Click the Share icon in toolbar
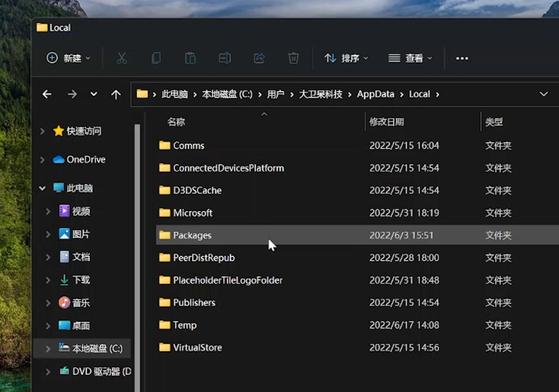Viewport: 559px width, 392px height. point(259,58)
